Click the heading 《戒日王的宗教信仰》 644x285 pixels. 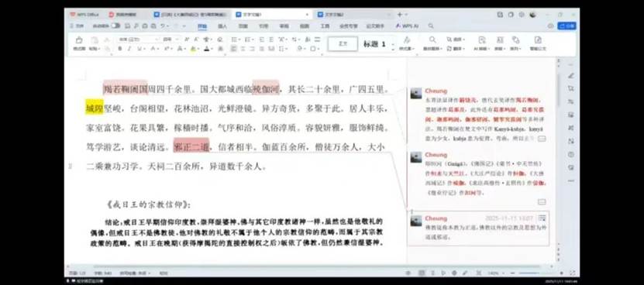click(x=148, y=204)
